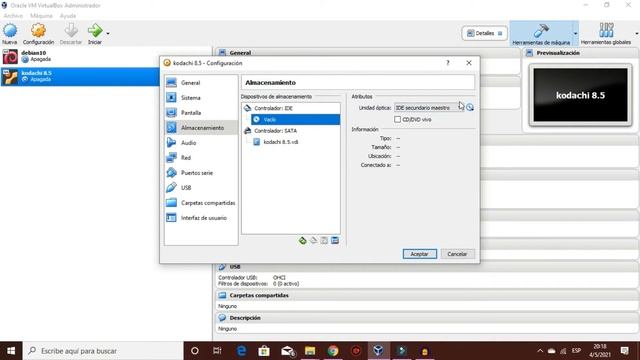Click the Nueva machine toolbar icon

(10, 33)
